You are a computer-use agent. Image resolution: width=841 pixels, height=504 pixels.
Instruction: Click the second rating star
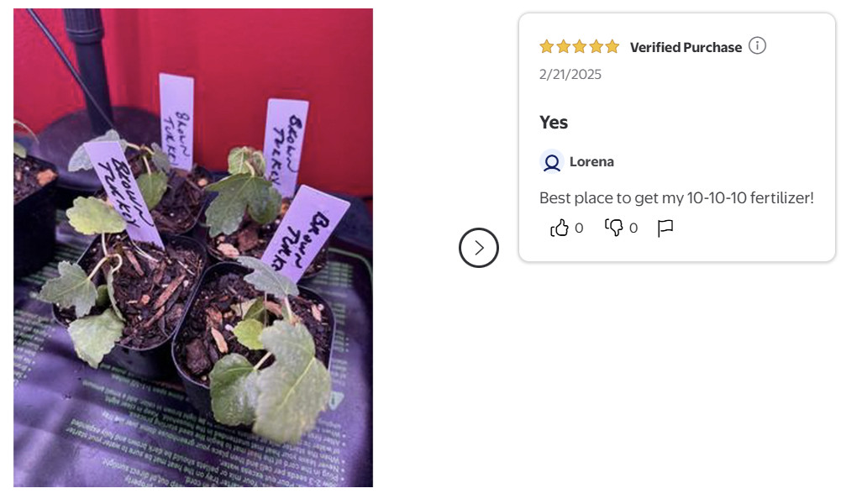[564, 47]
